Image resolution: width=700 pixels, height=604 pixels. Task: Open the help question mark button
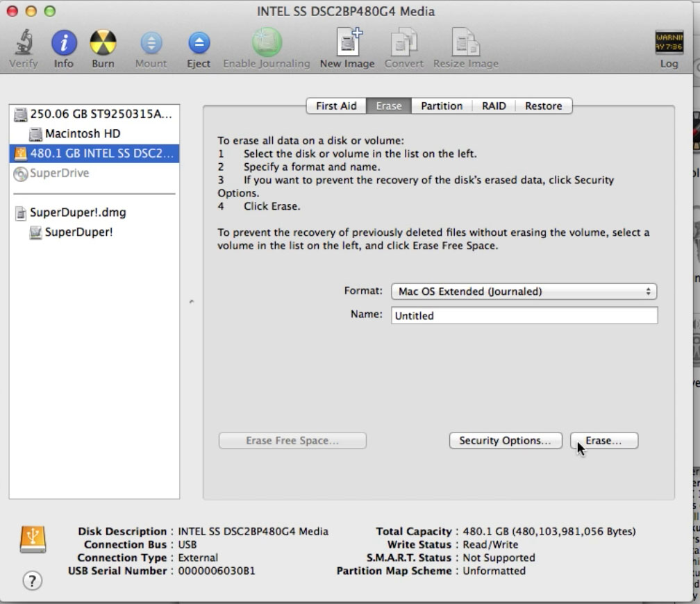[x=32, y=581]
